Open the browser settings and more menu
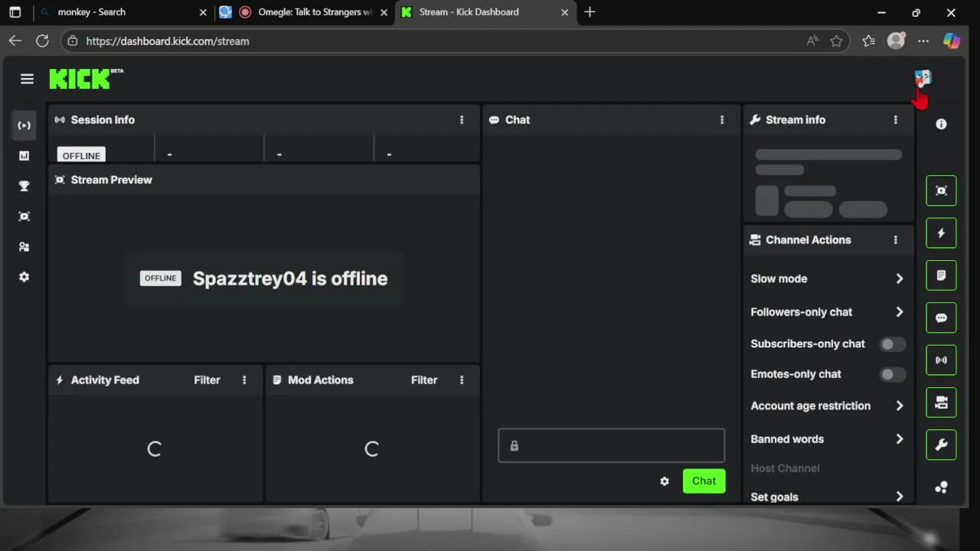Viewport: 980px width, 551px height. pos(923,41)
